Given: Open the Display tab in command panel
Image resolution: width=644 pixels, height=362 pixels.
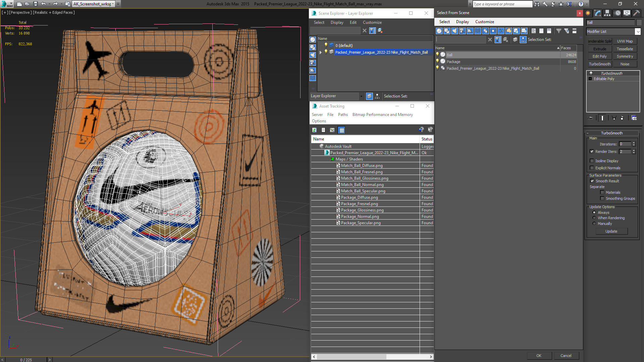Looking at the screenshot, I should click(x=627, y=13).
